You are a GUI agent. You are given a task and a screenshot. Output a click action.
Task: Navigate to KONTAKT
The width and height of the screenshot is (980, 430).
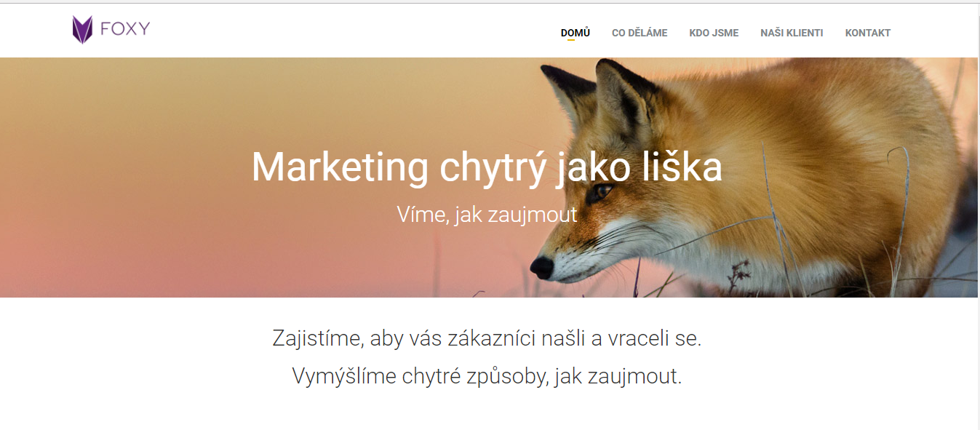[x=868, y=33]
